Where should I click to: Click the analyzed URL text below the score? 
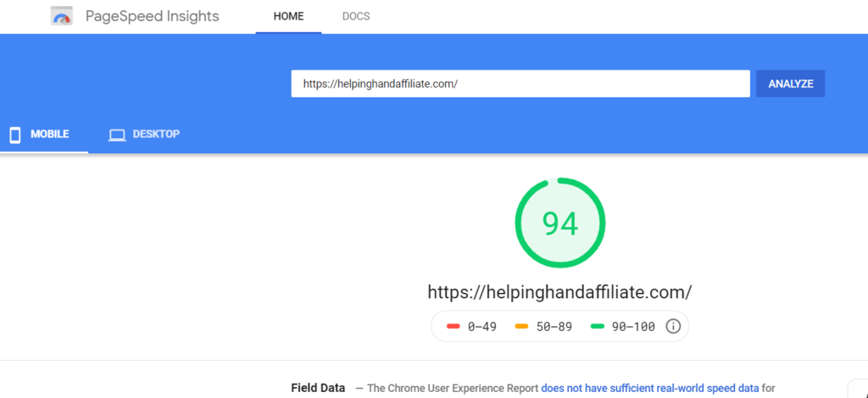pos(559,292)
